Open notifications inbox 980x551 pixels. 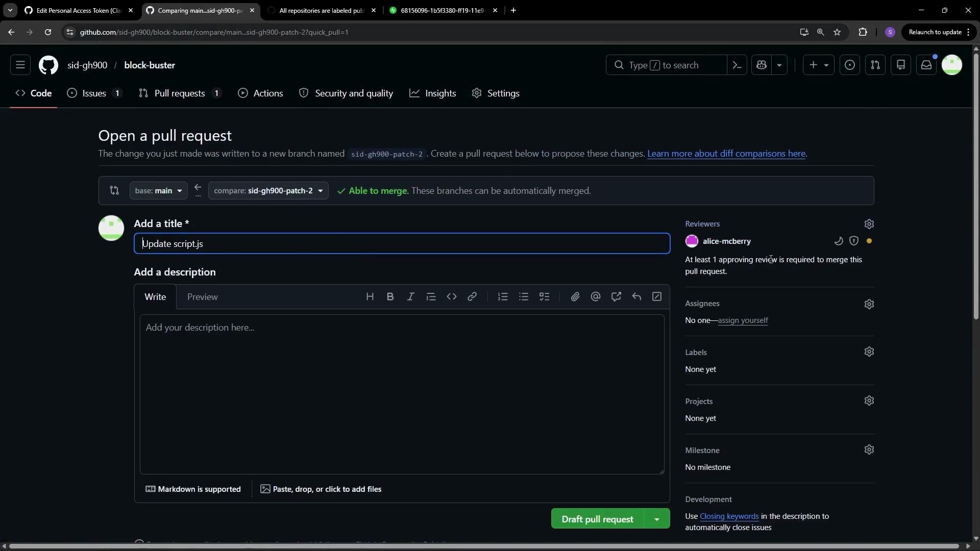pos(926,65)
